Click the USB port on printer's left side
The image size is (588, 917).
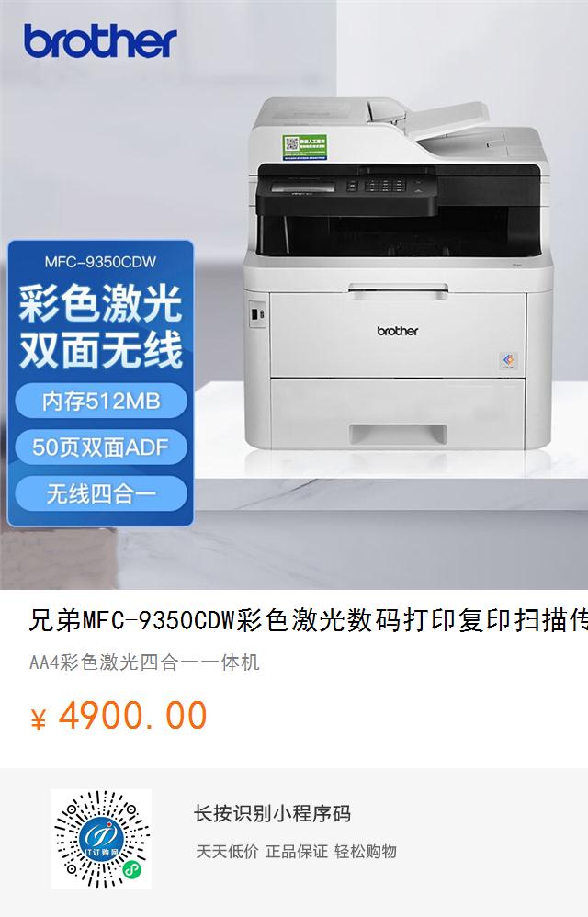click(x=256, y=314)
